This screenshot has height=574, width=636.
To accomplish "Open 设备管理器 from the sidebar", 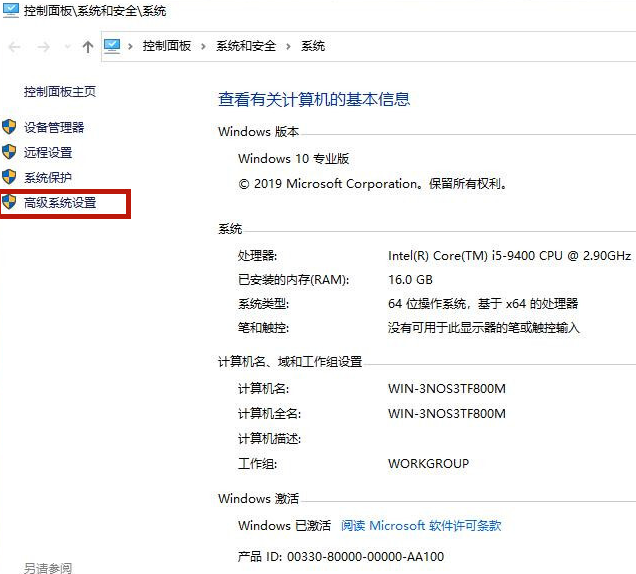I will click(x=54, y=127).
